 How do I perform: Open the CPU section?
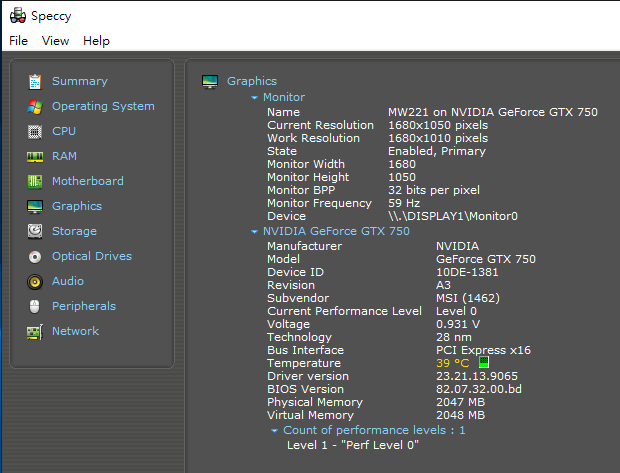click(x=64, y=131)
